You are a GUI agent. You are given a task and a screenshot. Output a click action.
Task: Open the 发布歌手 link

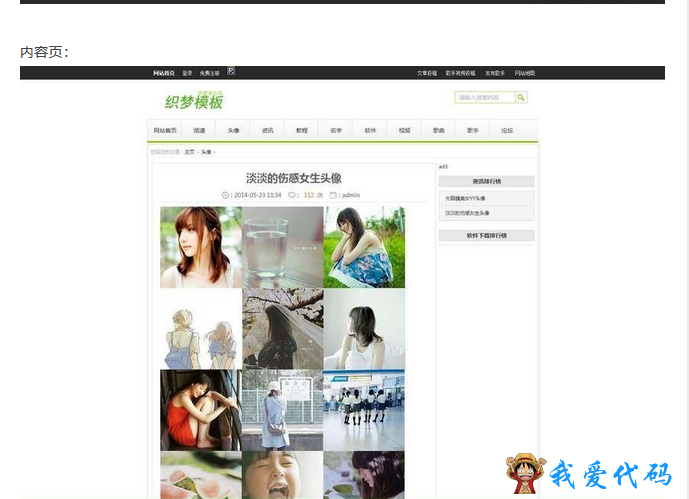tap(495, 73)
